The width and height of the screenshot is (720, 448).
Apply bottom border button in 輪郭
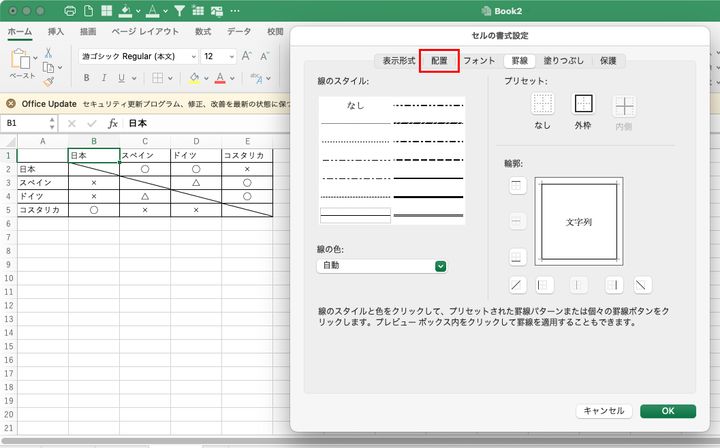517,255
